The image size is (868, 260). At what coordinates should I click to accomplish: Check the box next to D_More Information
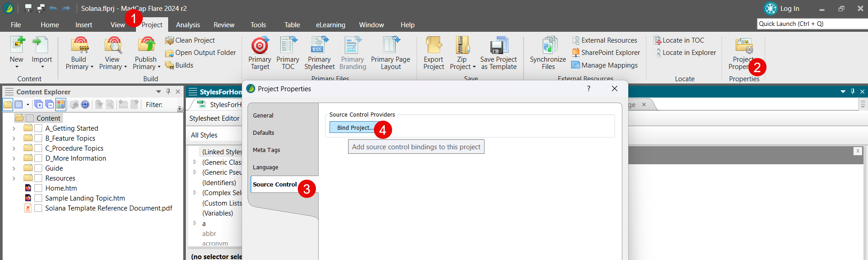[x=39, y=158]
